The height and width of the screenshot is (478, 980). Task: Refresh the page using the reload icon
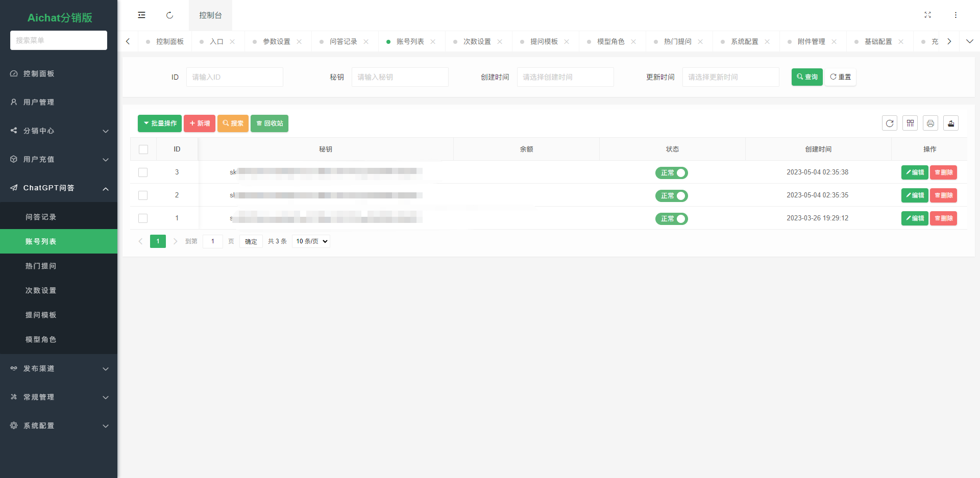point(169,15)
